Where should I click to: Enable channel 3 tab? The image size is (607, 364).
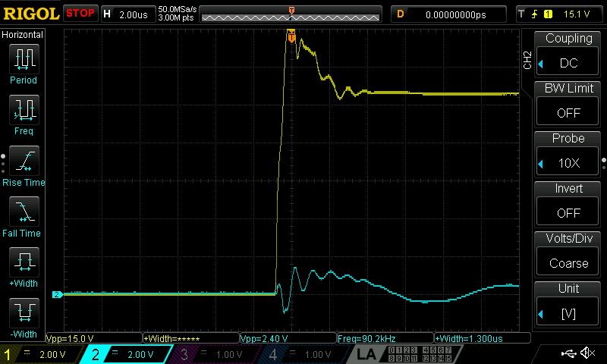217,354
